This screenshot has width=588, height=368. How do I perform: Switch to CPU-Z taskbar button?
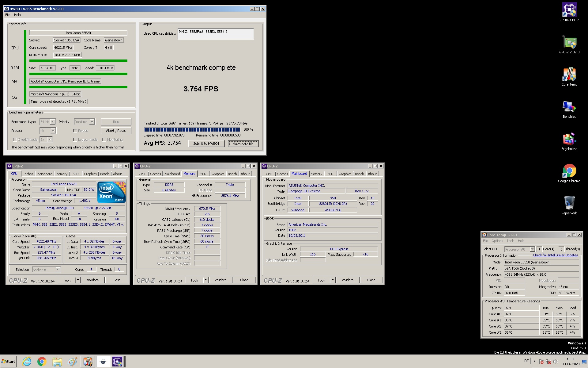[x=117, y=362]
